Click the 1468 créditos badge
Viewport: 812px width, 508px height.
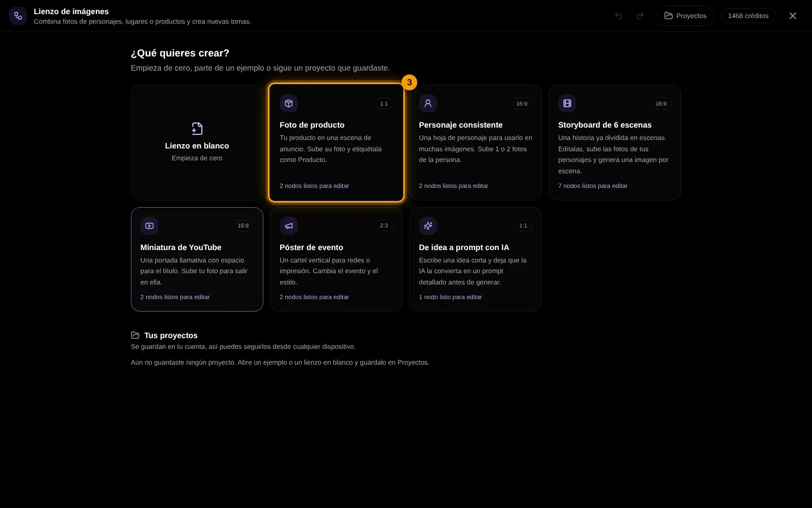[x=748, y=16]
